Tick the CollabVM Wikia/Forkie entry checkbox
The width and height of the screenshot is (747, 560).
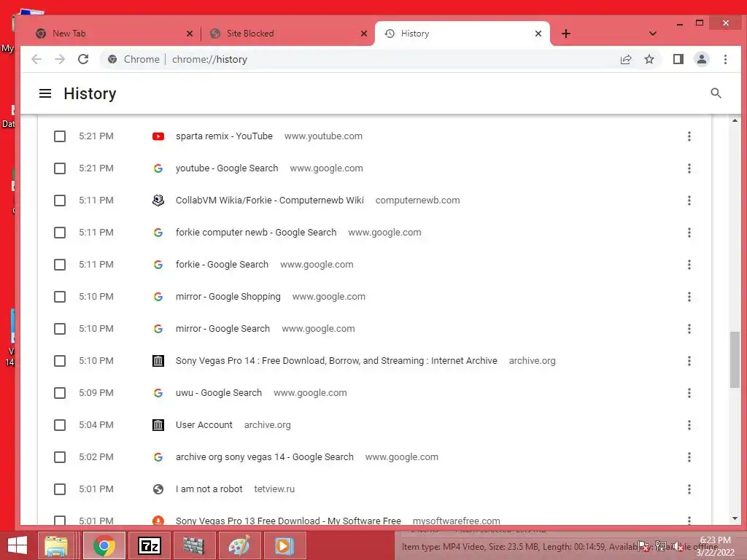(x=60, y=201)
